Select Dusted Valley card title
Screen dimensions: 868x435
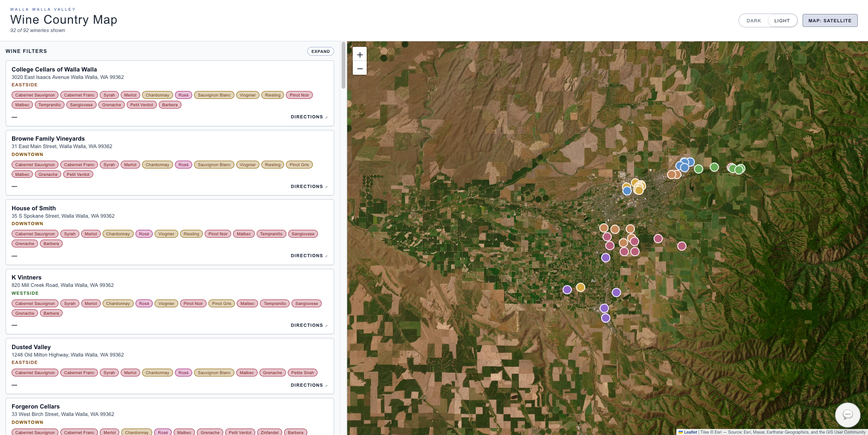point(31,347)
